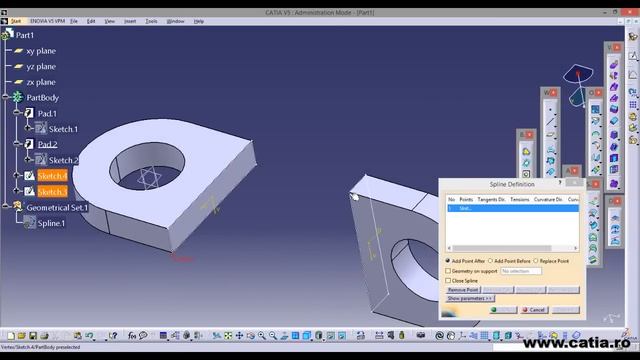The width and height of the screenshot is (640, 360).
Task: Click the Zoom Out magnifier icon
Action: click(273, 336)
